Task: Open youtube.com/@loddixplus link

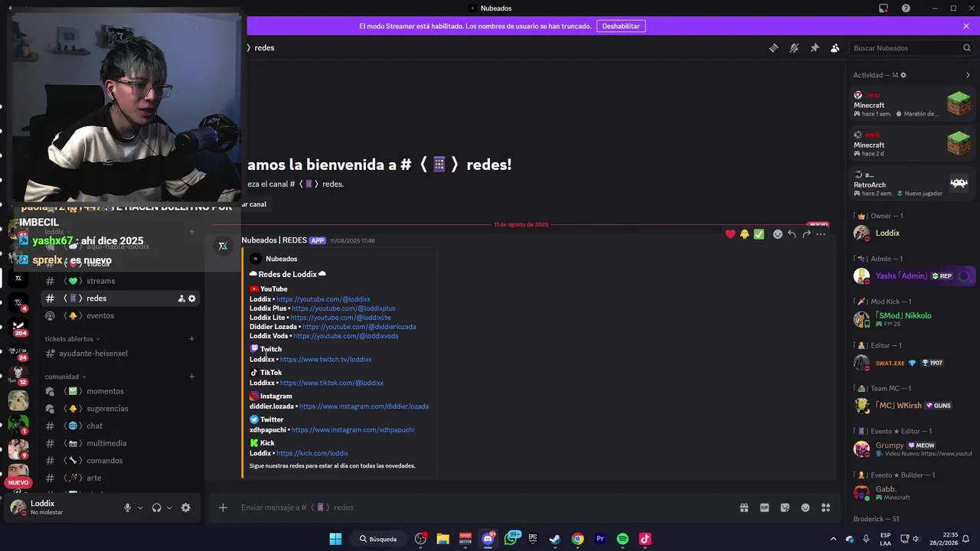Action: (x=343, y=308)
